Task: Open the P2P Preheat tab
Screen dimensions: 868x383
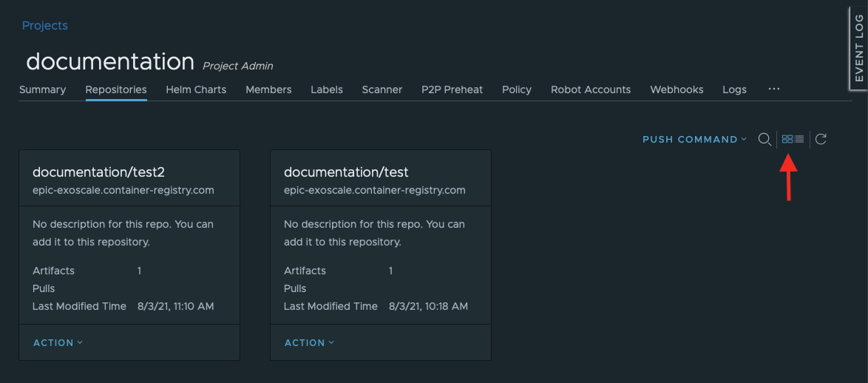Action: point(452,89)
